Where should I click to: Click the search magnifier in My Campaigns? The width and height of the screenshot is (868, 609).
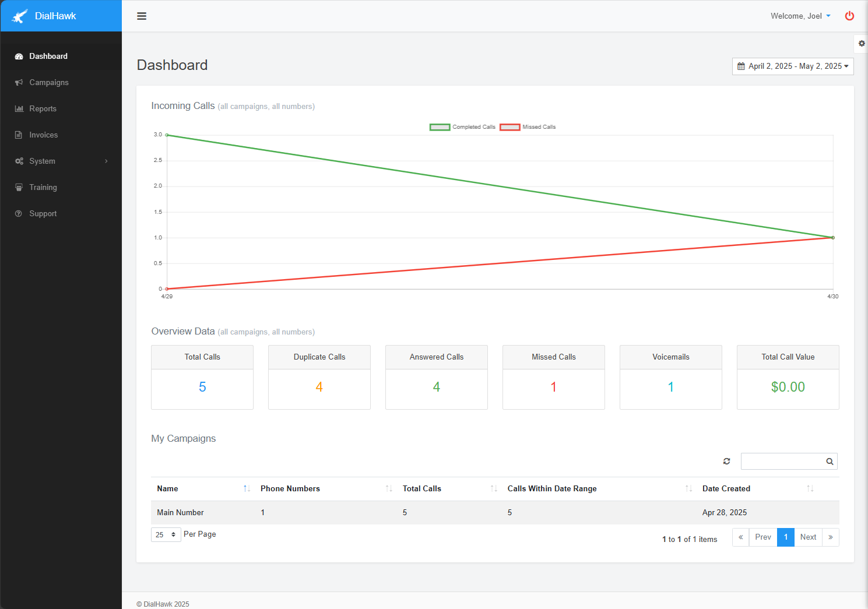[829, 461]
